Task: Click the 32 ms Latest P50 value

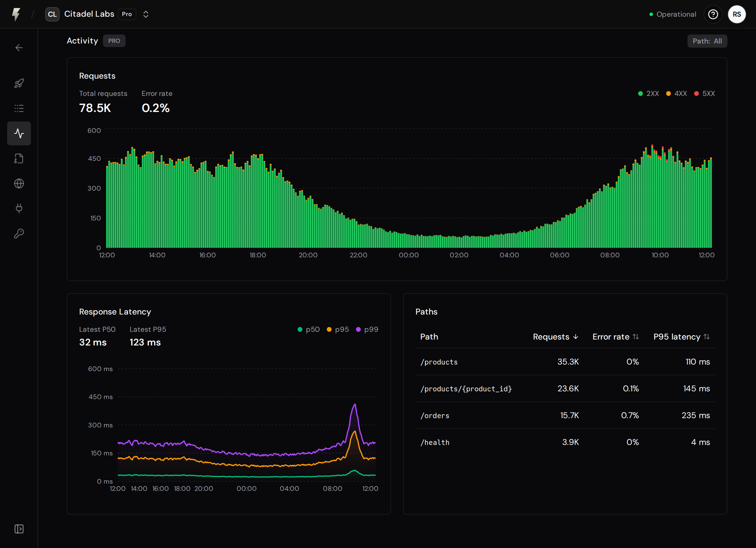Action: (93, 342)
